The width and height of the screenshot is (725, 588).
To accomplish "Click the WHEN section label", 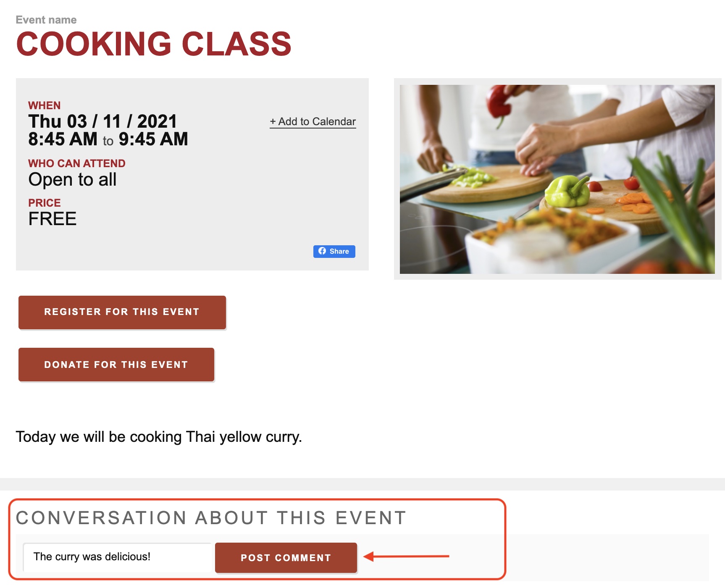I will tap(44, 105).
